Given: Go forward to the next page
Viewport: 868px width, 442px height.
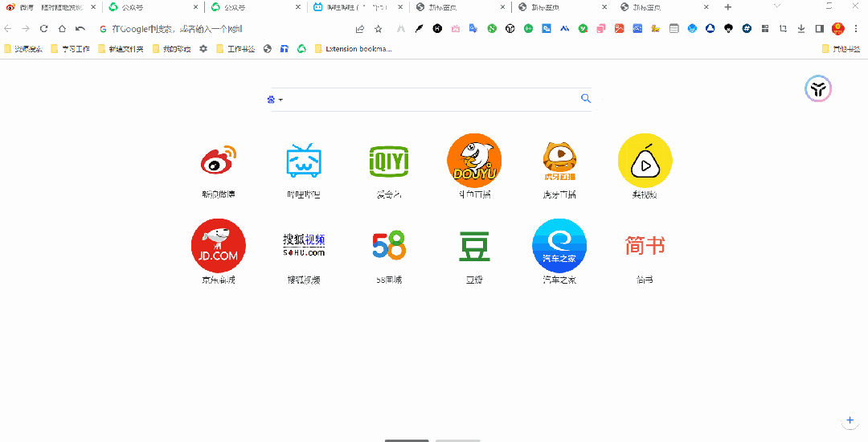Looking at the screenshot, I should (x=26, y=29).
